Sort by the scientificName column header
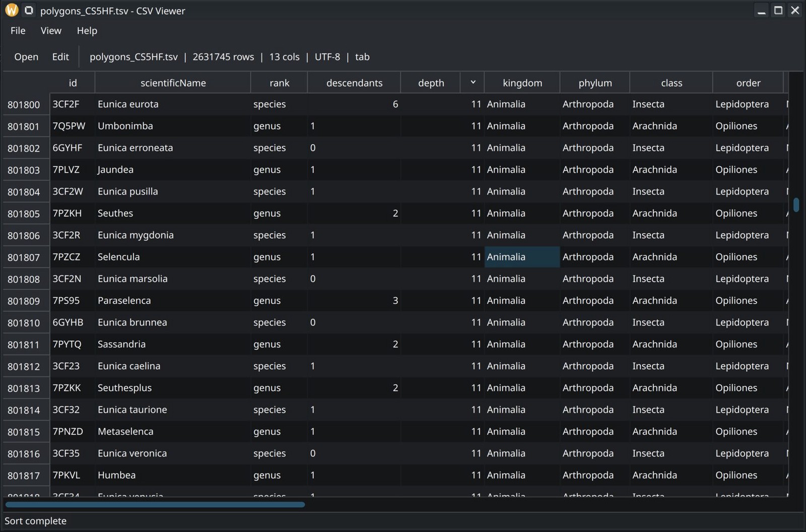Viewport: 806px width, 532px height. [x=173, y=83]
